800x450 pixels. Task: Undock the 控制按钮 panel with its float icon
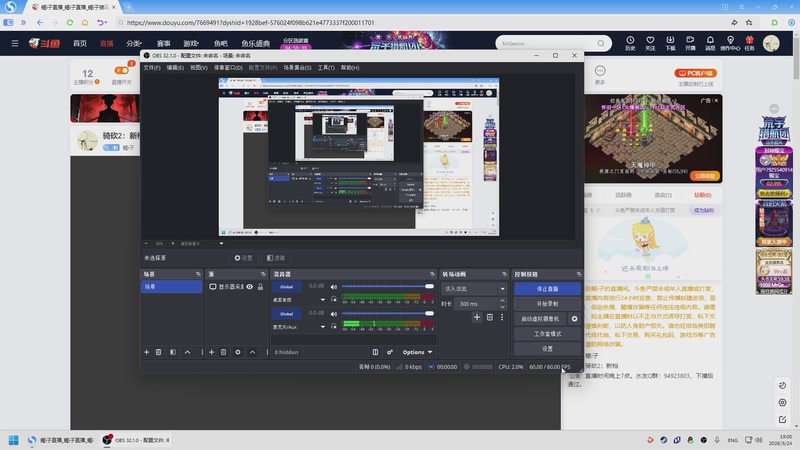579,274
